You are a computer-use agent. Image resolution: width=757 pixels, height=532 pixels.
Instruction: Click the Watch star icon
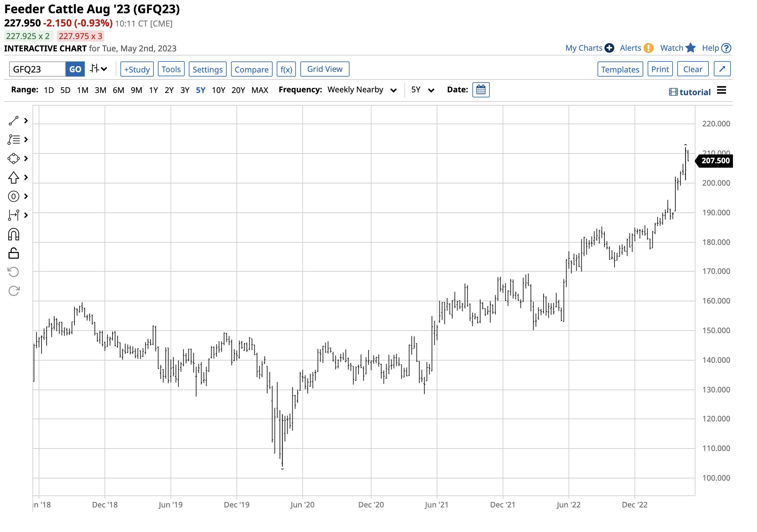691,48
